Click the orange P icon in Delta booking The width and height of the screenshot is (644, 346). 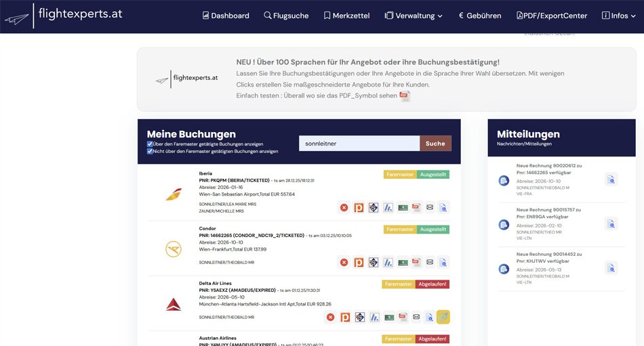point(345,317)
